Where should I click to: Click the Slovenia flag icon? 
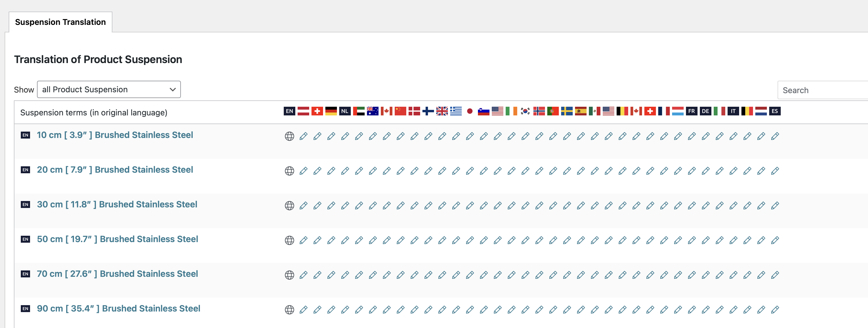point(483,111)
